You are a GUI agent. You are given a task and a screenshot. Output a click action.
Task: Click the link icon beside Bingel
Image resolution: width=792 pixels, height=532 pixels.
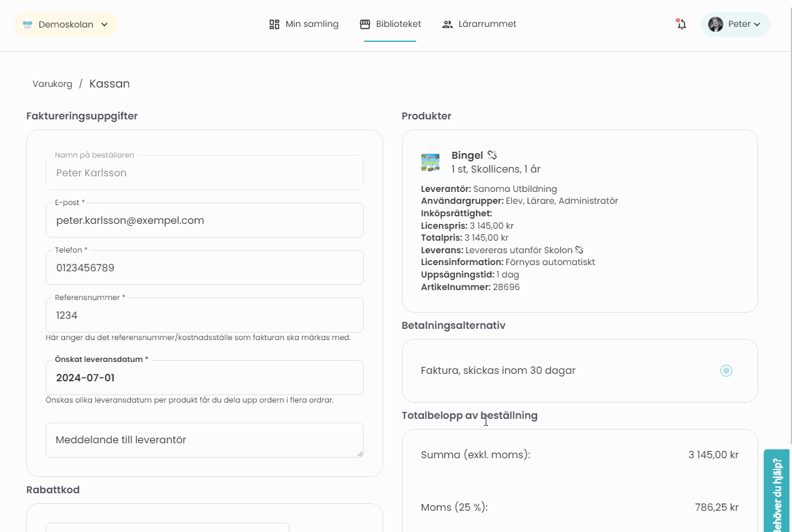coord(492,155)
